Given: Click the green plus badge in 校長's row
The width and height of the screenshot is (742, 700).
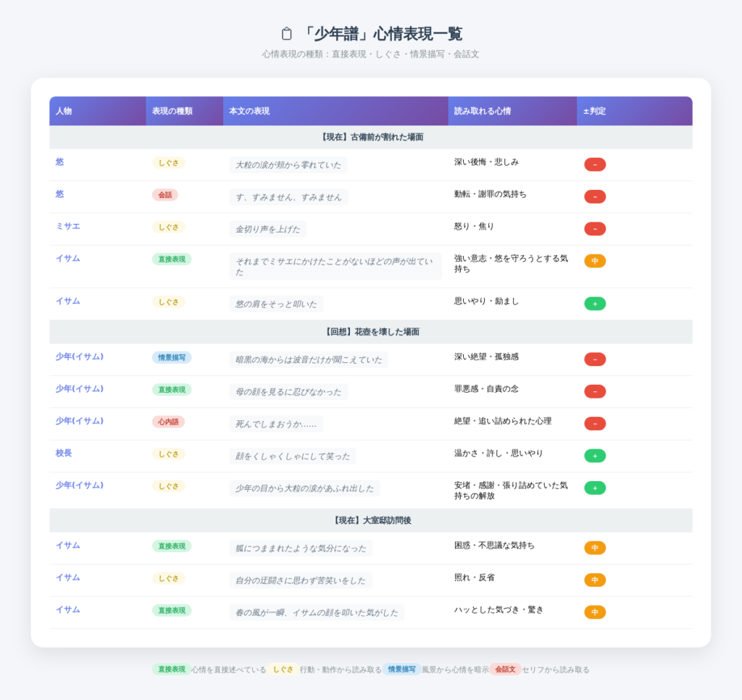Looking at the screenshot, I should (594, 456).
